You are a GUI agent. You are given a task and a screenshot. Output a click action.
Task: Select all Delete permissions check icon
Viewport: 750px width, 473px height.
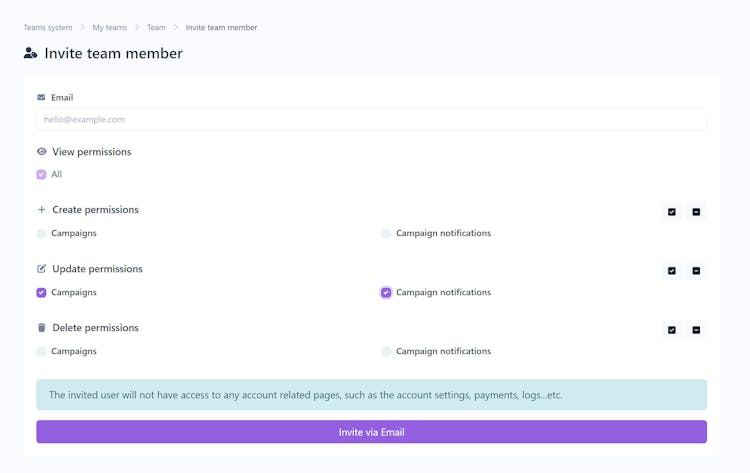coord(672,330)
